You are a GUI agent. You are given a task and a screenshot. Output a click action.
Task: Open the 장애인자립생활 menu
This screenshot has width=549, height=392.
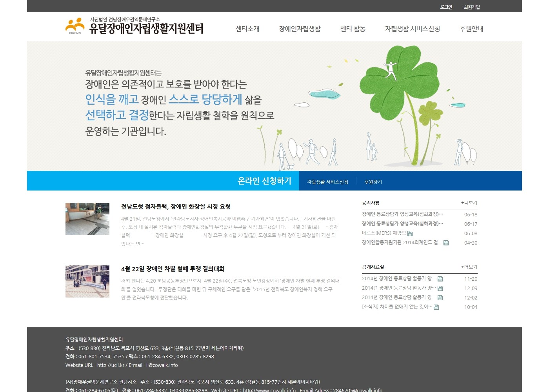[300, 29]
